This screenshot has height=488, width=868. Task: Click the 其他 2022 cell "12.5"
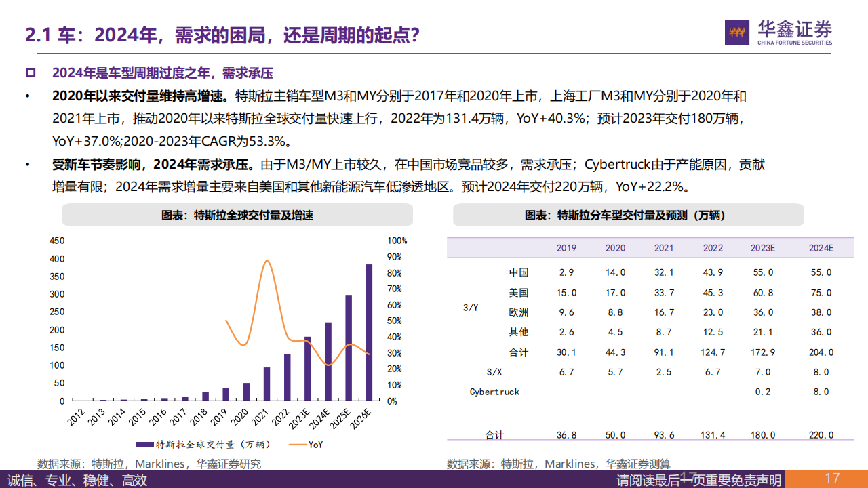pyautogui.click(x=713, y=332)
